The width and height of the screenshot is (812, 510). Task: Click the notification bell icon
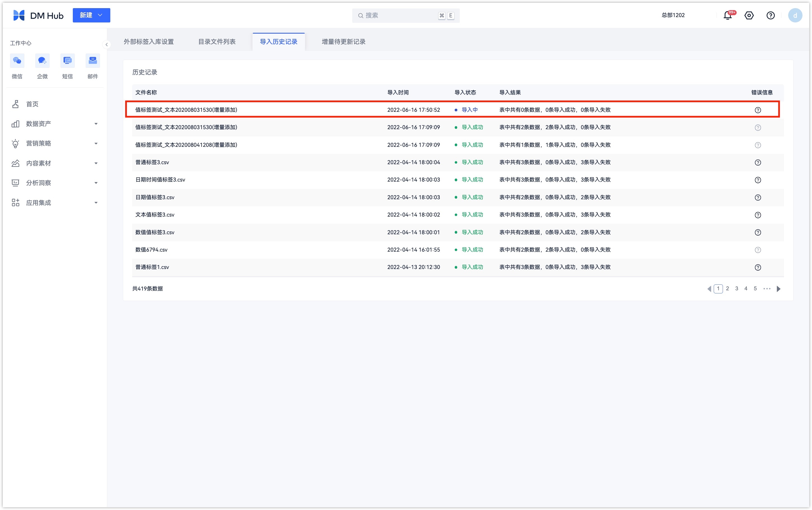728,15
